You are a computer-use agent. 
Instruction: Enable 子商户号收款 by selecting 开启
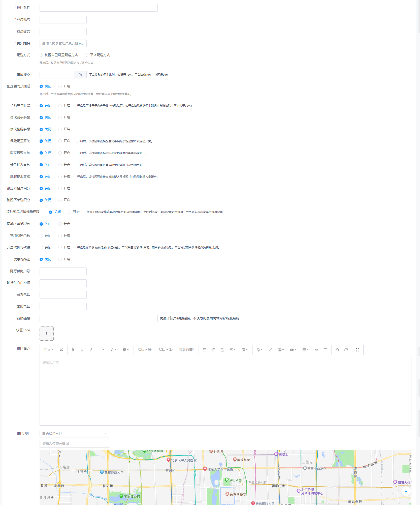(x=60, y=106)
